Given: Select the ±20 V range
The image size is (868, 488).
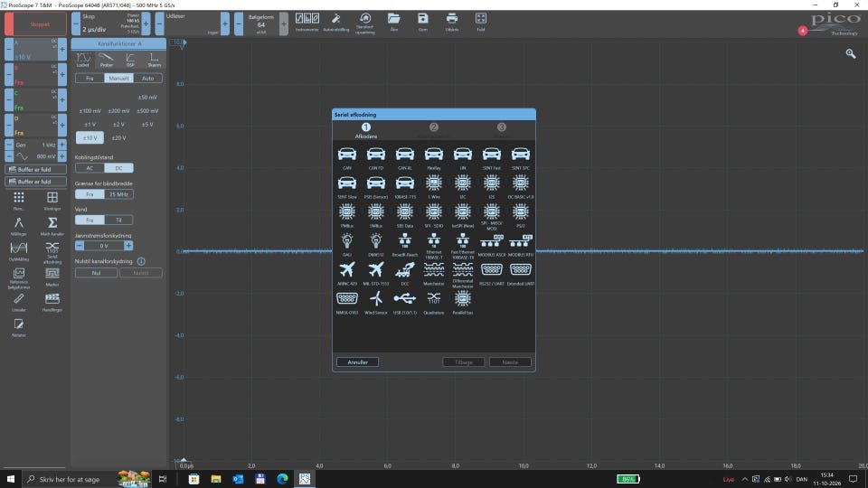Looking at the screenshot, I should click(x=118, y=137).
